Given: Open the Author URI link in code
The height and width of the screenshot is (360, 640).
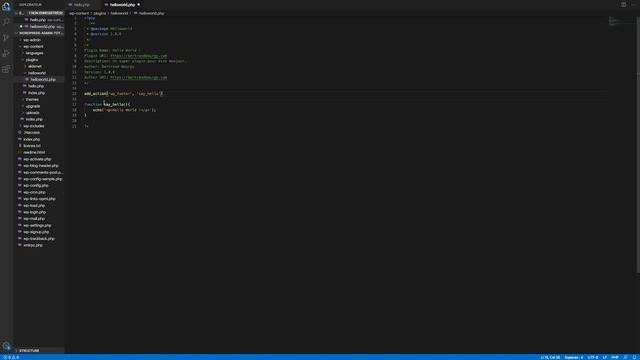Looking at the screenshot, I should 138,77.
